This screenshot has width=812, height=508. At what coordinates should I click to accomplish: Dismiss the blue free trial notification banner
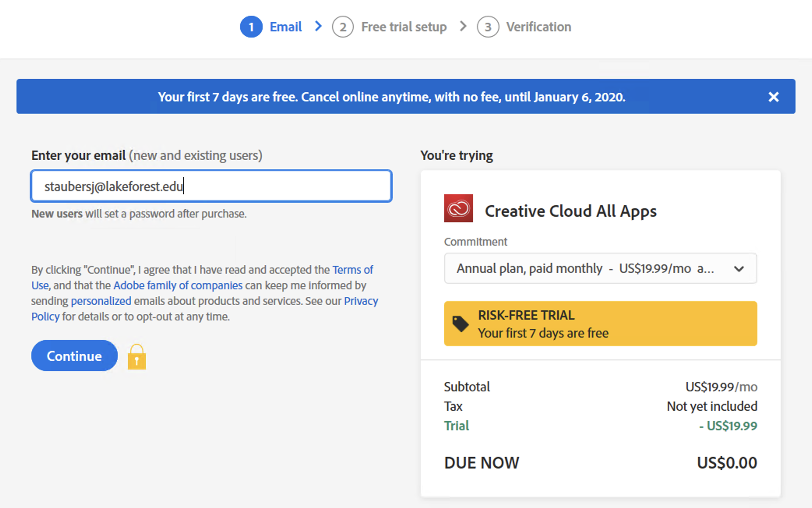(x=773, y=97)
